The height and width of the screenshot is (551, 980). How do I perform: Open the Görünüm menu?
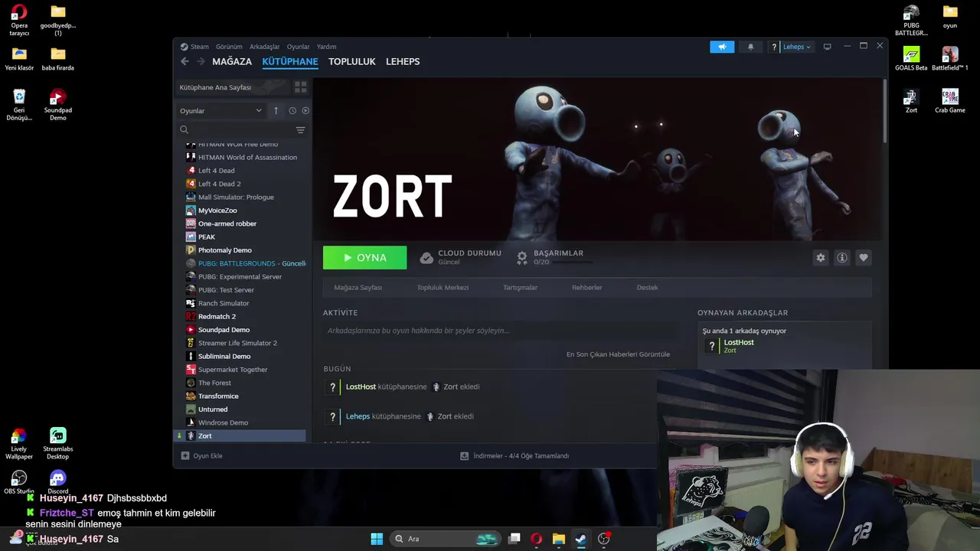pyautogui.click(x=229, y=47)
